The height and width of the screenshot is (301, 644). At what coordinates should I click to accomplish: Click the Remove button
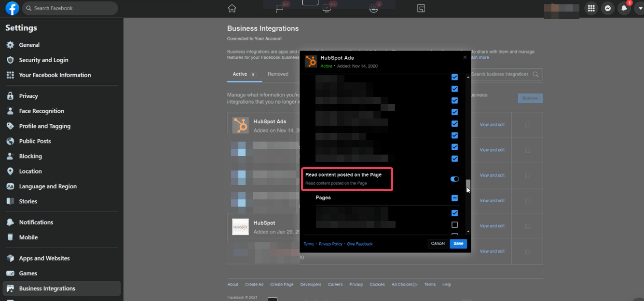pos(530,98)
